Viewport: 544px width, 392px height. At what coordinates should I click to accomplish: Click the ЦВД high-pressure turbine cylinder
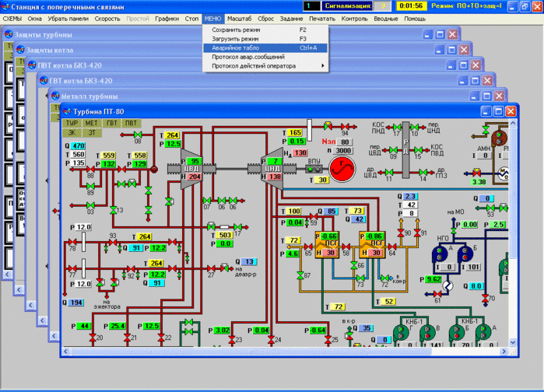(189, 170)
